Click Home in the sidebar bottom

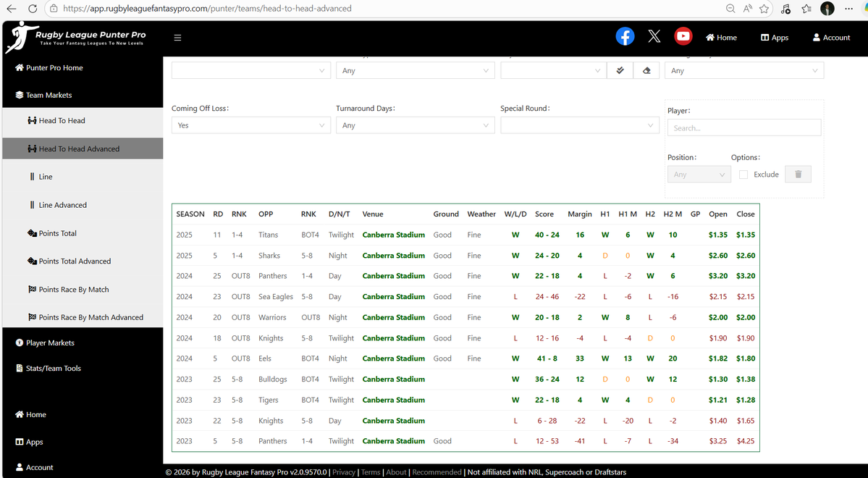click(30, 414)
